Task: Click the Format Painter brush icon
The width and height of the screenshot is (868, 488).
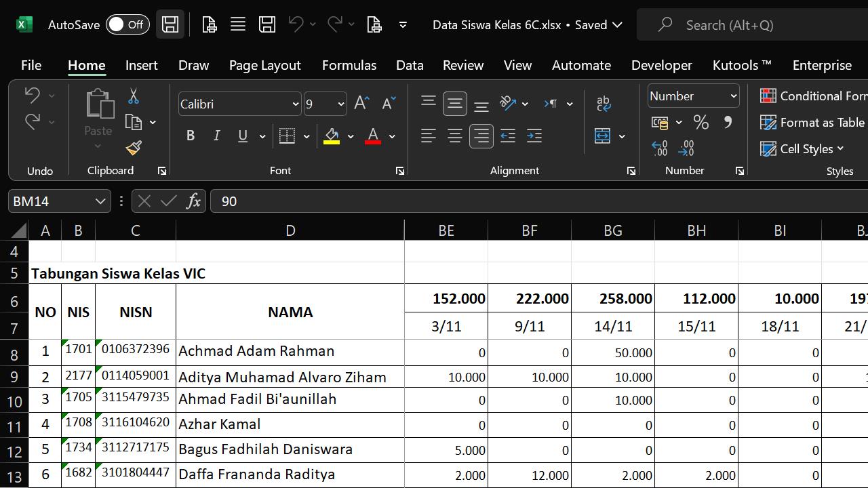Action: tap(134, 147)
